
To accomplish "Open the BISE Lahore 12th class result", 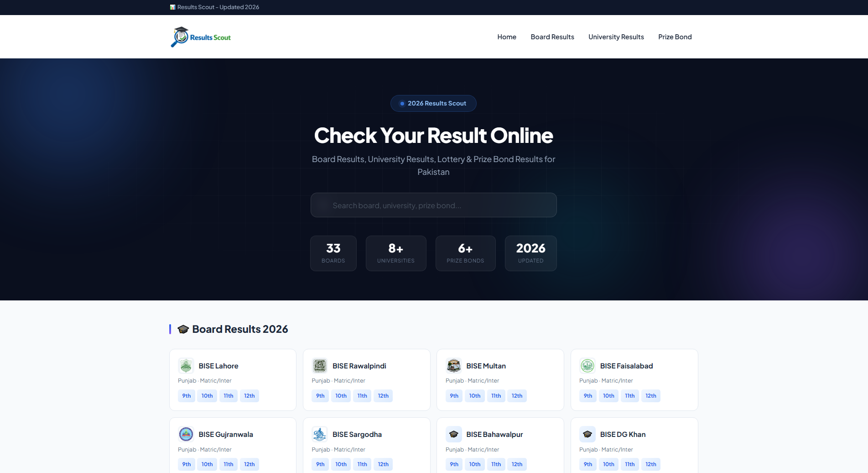I will [249, 396].
